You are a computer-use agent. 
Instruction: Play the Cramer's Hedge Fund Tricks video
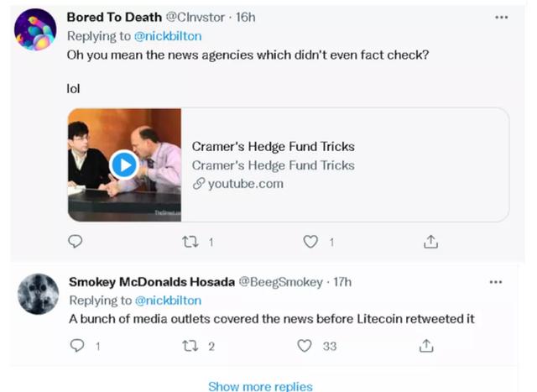coord(124,165)
